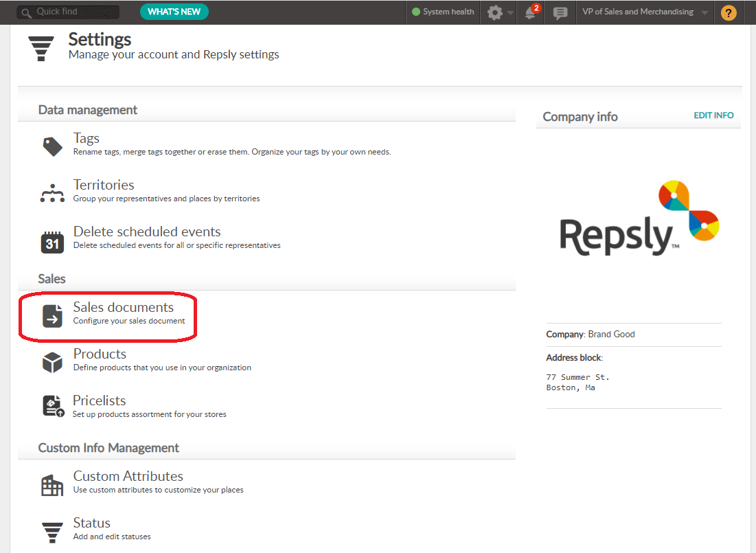Click 'Configure your sales document' description
Viewport: 756px width, 553px height.
[128, 321]
